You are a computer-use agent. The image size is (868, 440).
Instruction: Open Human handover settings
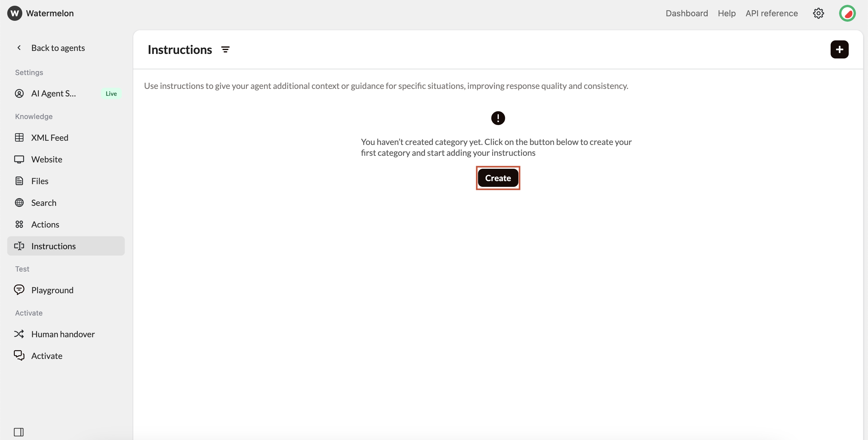point(62,334)
